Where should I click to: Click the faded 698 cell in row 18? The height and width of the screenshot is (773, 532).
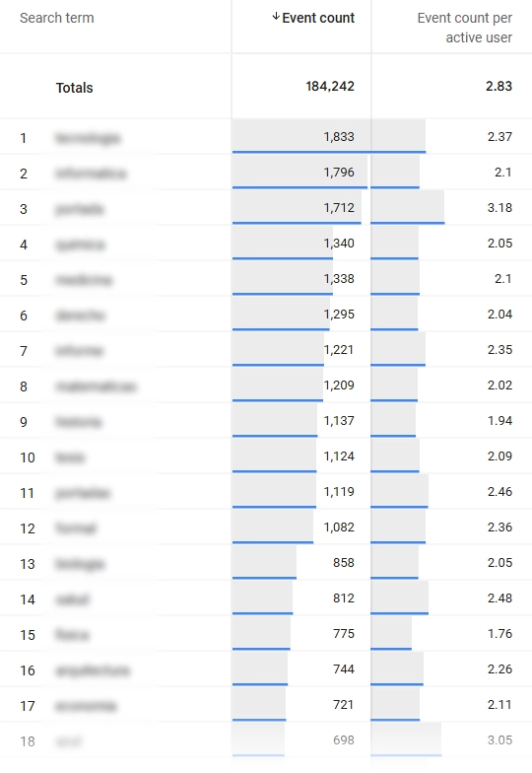(343, 739)
